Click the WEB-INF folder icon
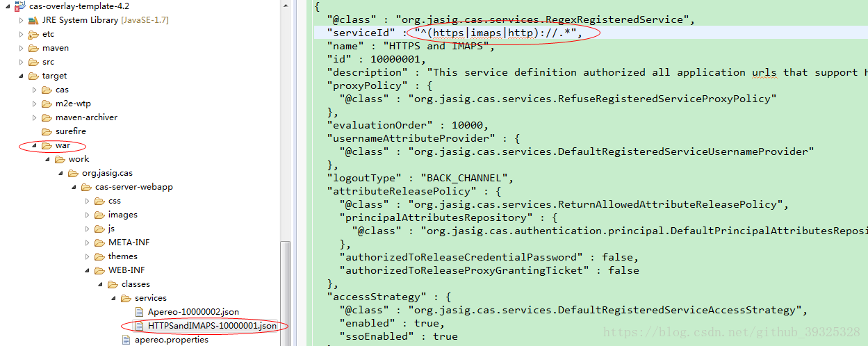Image resolution: width=868 pixels, height=346 pixels. point(100,270)
